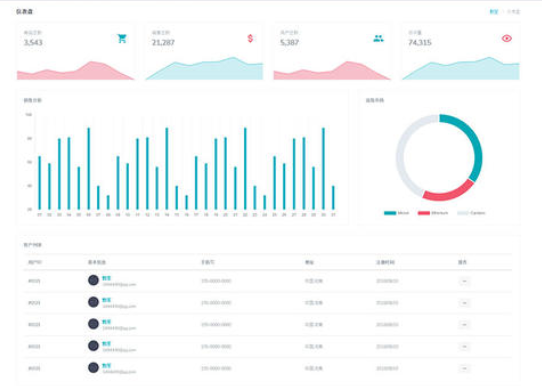This screenshot has height=386, width=542.
Task: Click the teal users group icon
Action: coord(379,38)
